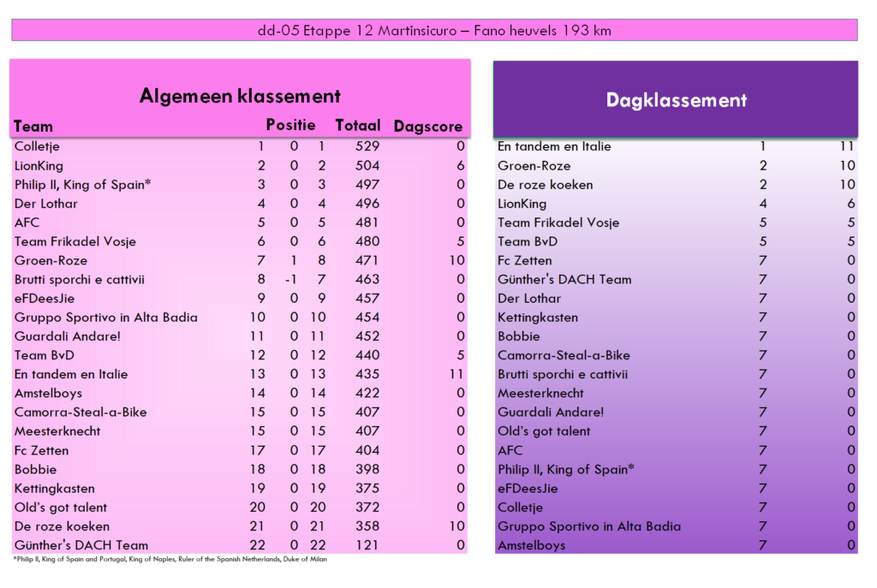
Task: Select the Totaal column header
Action: click(358, 125)
